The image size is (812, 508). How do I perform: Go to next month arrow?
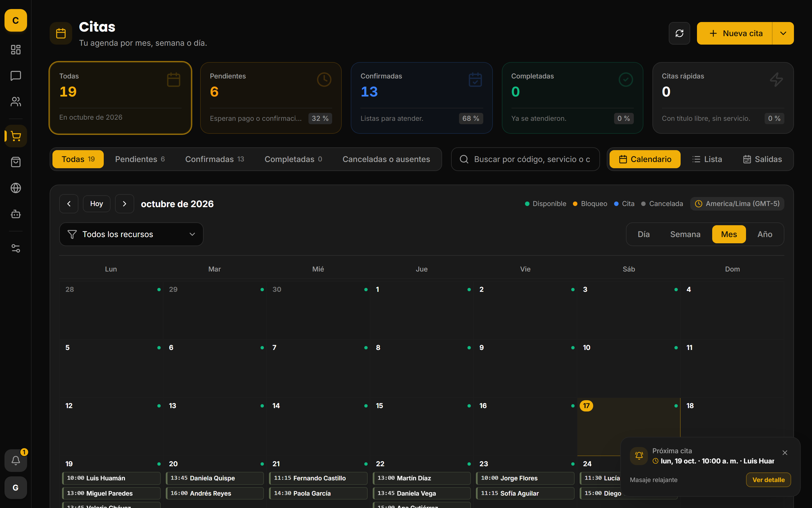coord(125,203)
